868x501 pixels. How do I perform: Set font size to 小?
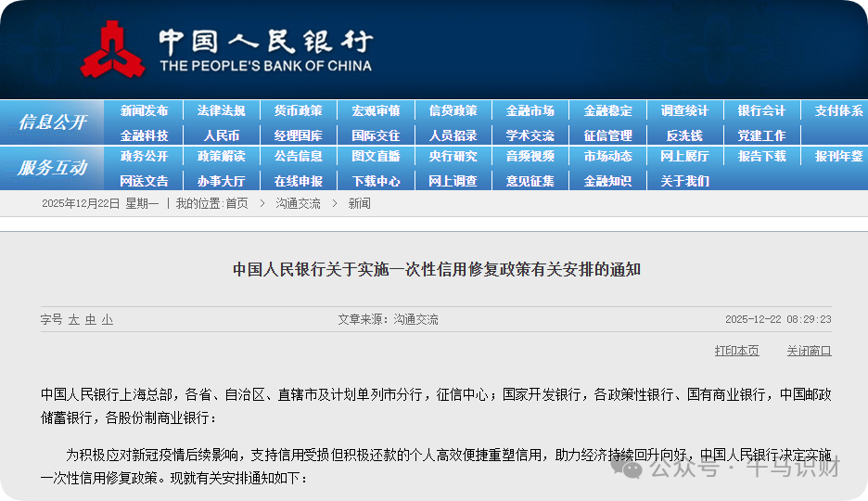click(x=108, y=320)
